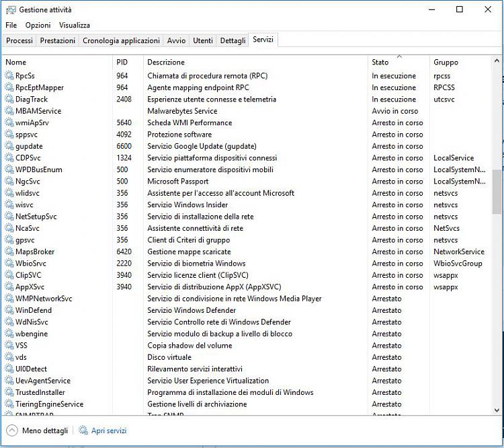This screenshot has width=504, height=448.
Task: Click the Microsoft Passport description
Action: tap(178, 181)
